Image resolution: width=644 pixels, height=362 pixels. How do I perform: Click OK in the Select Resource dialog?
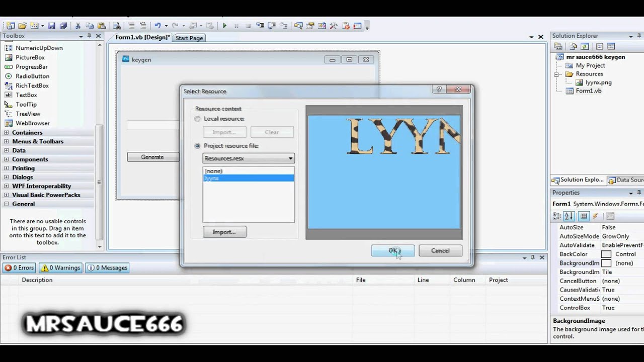[393, 250]
